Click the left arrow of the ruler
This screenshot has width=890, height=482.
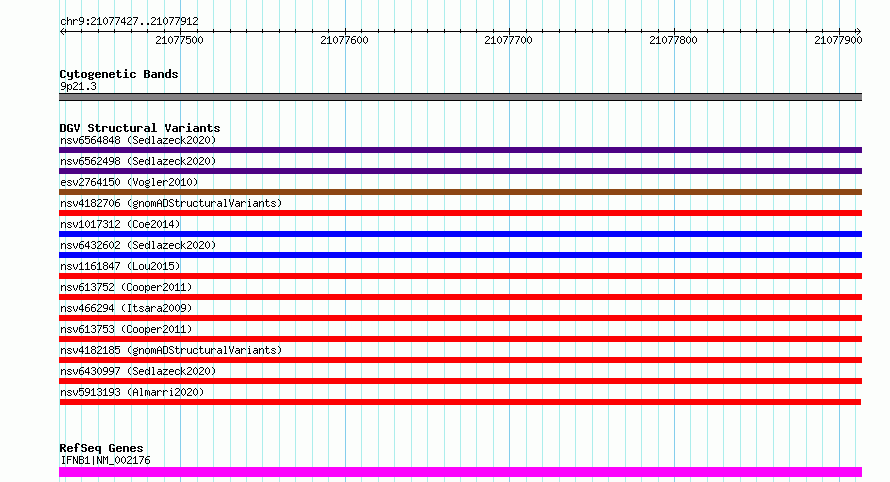[63, 32]
